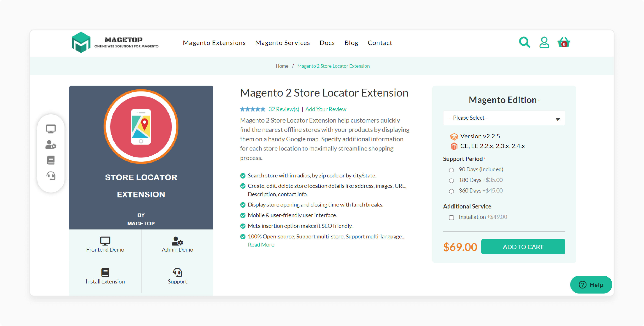Click the Magetop logo
644x326 pixels.
[115, 43]
